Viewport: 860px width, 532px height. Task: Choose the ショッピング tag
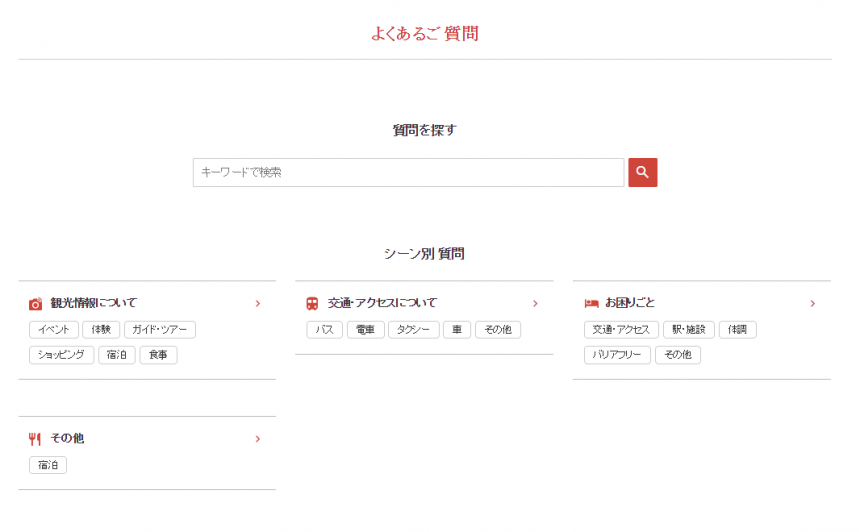(x=62, y=355)
